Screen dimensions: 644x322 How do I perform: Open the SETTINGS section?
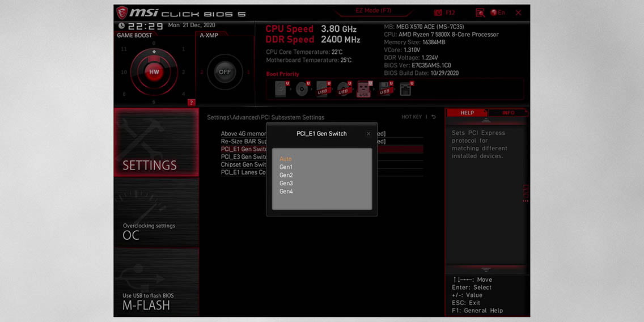point(156,142)
